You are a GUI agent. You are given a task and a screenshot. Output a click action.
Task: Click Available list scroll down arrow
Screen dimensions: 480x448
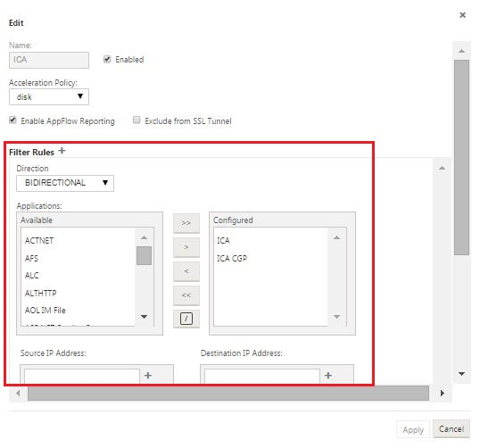[x=144, y=316]
